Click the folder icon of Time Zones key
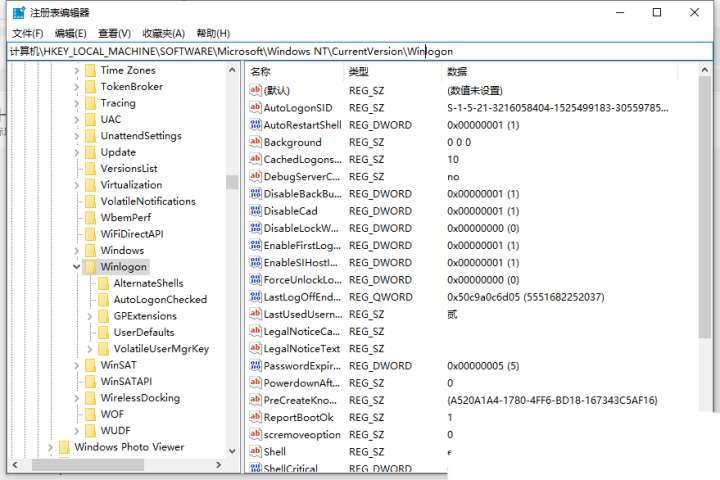This screenshot has width=720, height=480. (x=91, y=70)
